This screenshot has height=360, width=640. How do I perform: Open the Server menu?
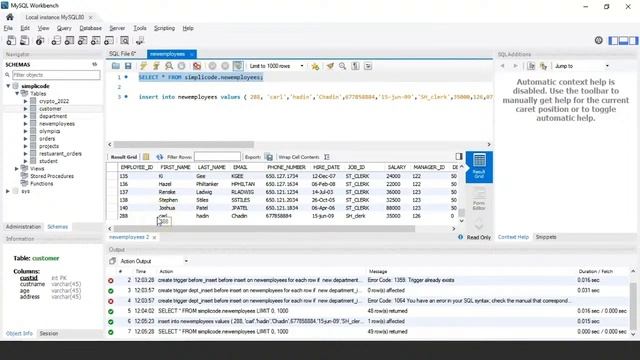pos(117,28)
